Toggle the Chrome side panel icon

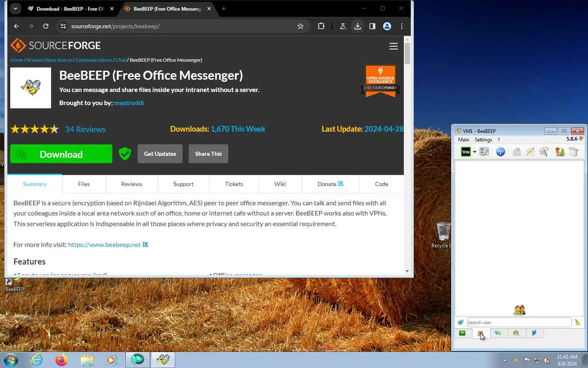tap(372, 26)
